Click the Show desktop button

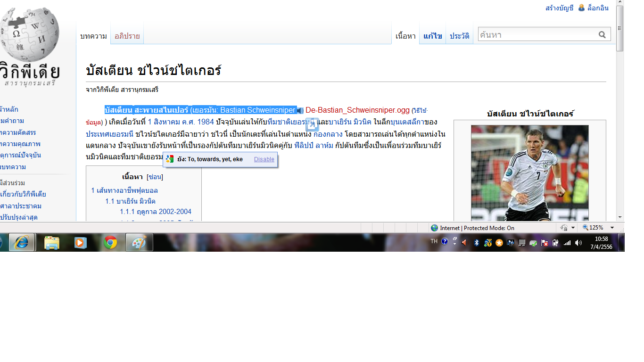(x=621, y=243)
